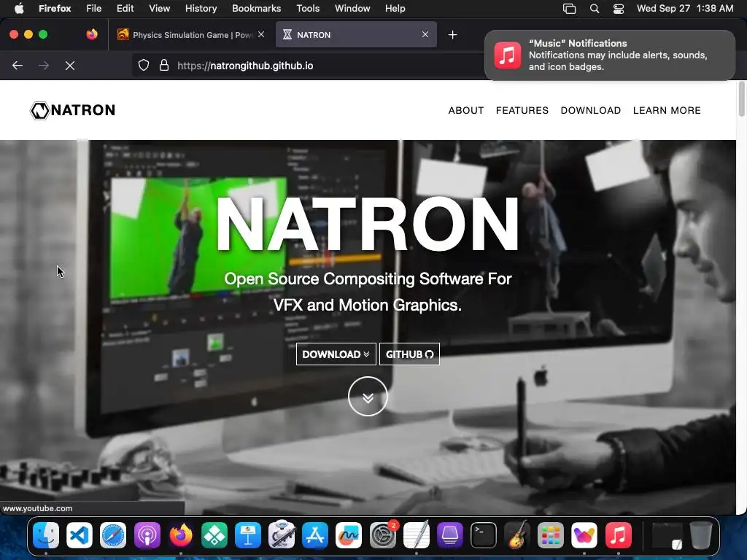This screenshot has width=747, height=560.
Task: Open the Bookmarks menu
Action: [x=256, y=8]
